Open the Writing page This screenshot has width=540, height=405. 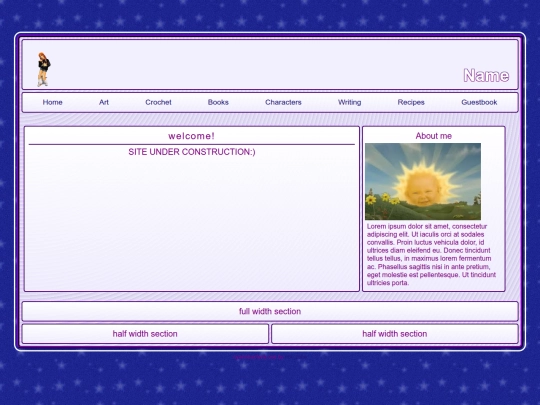[350, 102]
